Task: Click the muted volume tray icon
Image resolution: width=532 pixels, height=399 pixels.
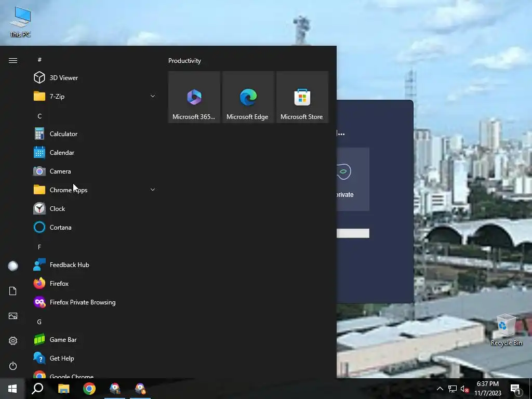Action: point(464,389)
